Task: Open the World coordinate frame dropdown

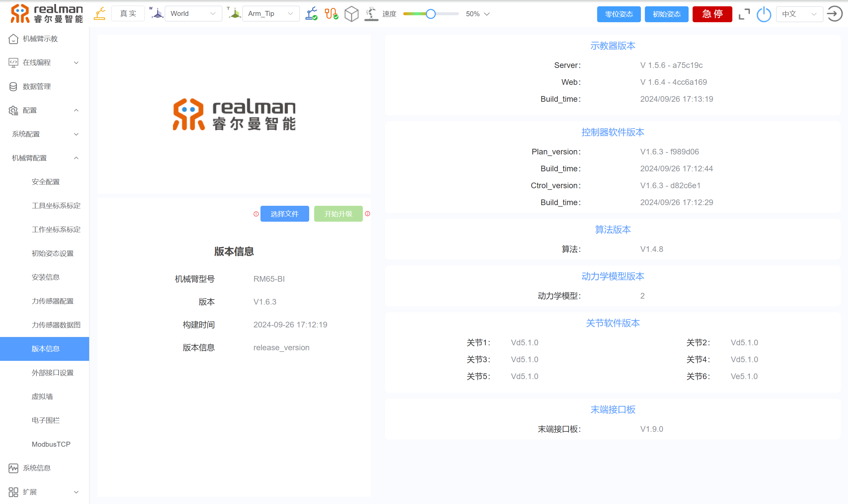Action: [193, 14]
